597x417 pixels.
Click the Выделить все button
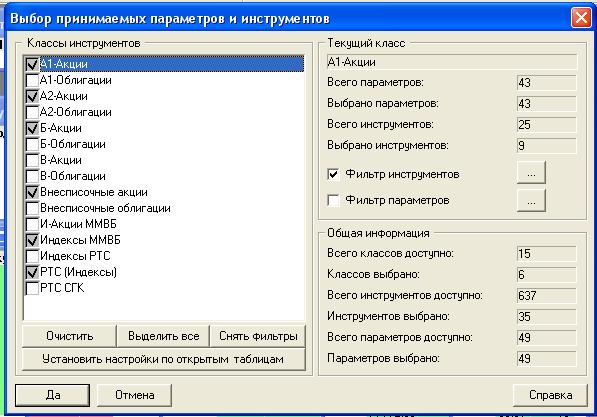[163, 336]
